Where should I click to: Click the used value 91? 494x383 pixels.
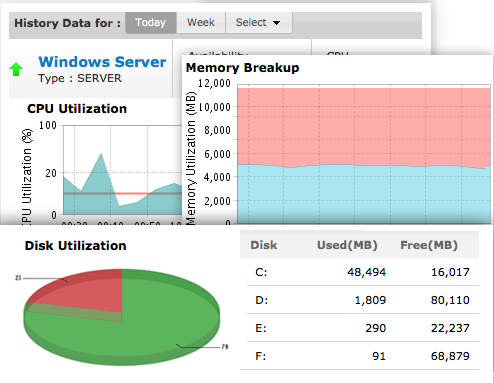[379, 356]
